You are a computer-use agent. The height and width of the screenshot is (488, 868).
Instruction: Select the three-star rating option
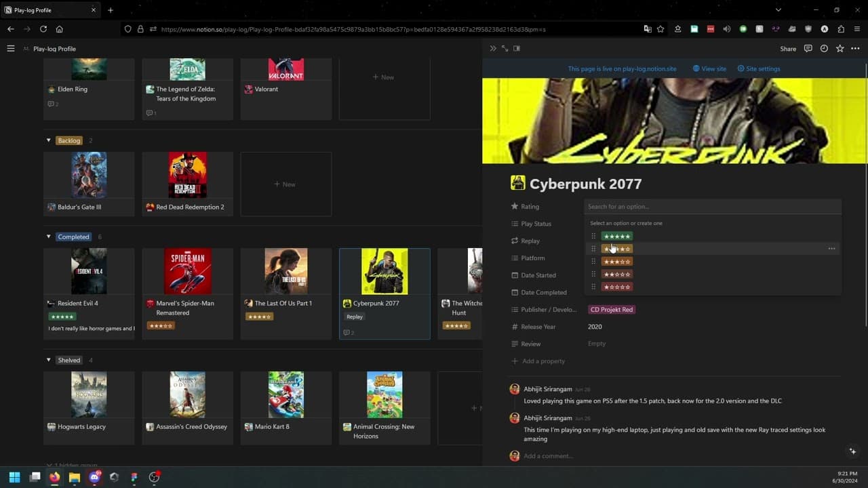617,262
